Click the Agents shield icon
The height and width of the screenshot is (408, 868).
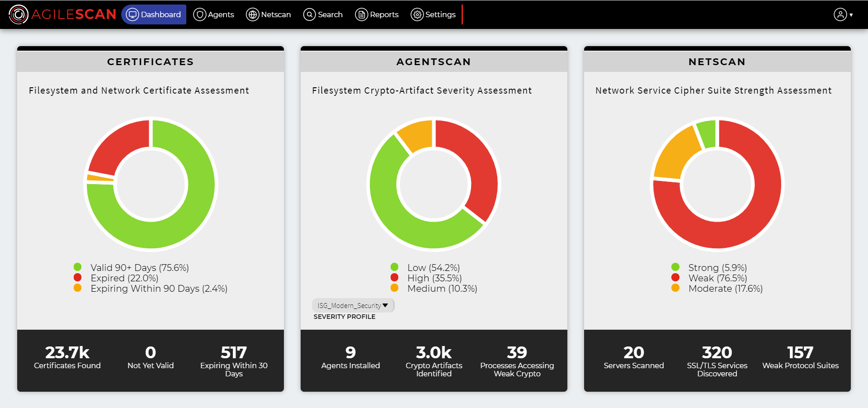click(199, 14)
